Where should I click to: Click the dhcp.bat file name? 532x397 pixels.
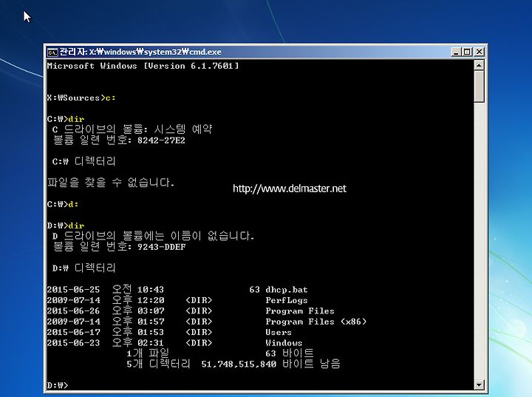(x=287, y=290)
